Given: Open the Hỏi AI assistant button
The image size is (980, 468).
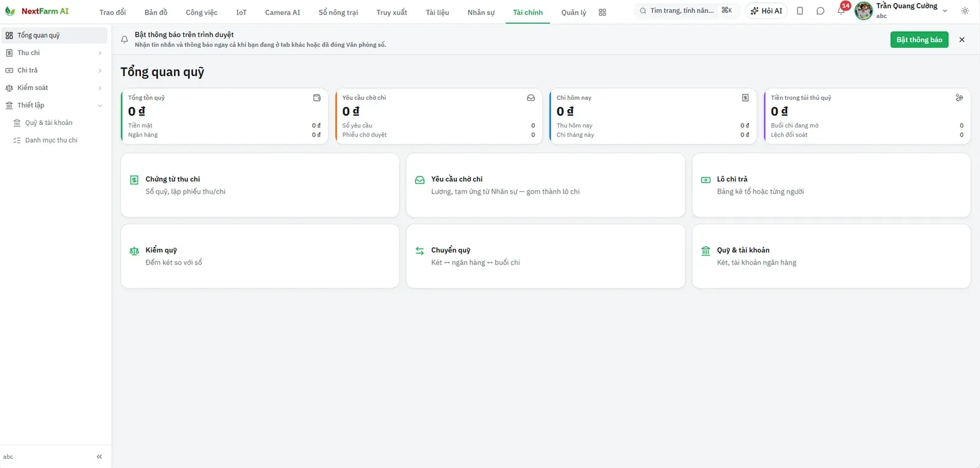Looking at the screenshot, I should tap(766, 11).
